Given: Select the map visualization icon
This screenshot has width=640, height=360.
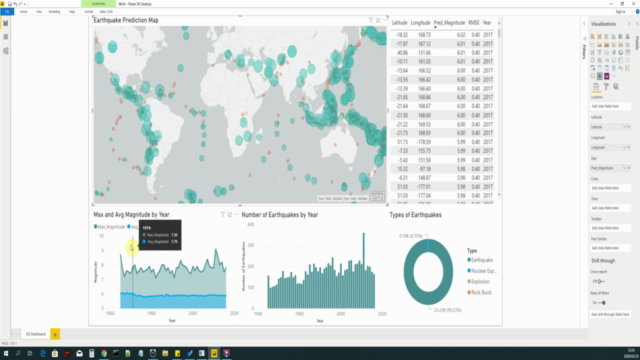Looking at the screenshot, I should pos(593,60).
